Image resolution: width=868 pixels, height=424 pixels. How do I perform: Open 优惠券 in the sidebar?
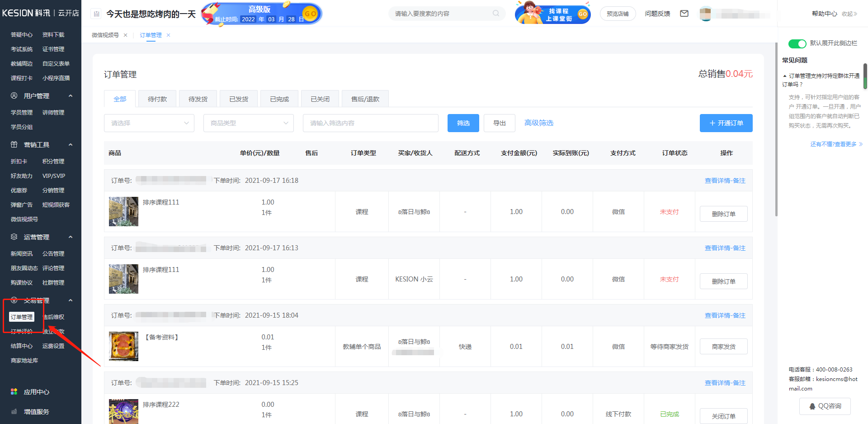(x=19, y=191)
